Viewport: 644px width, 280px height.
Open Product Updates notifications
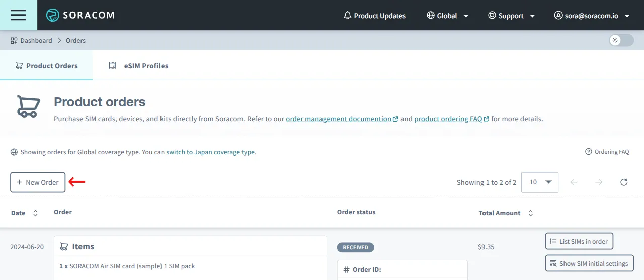375,16
